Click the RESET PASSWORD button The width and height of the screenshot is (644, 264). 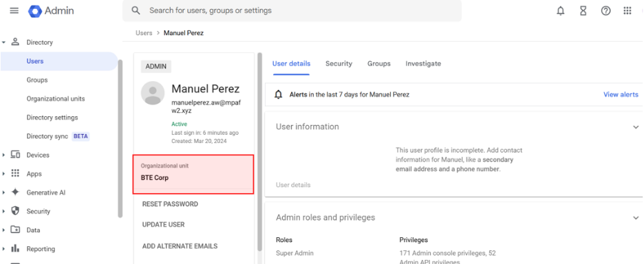170,204
